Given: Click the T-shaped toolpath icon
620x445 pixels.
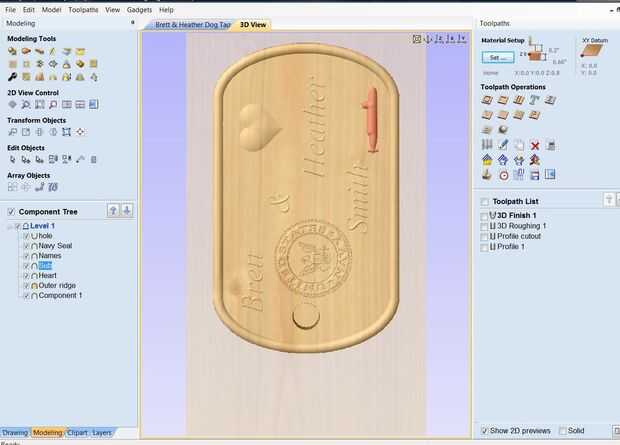Looking at the screenshot, I should click(535, 100).
